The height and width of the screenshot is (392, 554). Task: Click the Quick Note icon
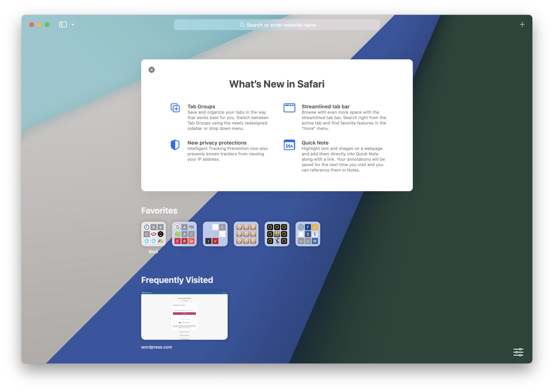[x=290, y=145]
